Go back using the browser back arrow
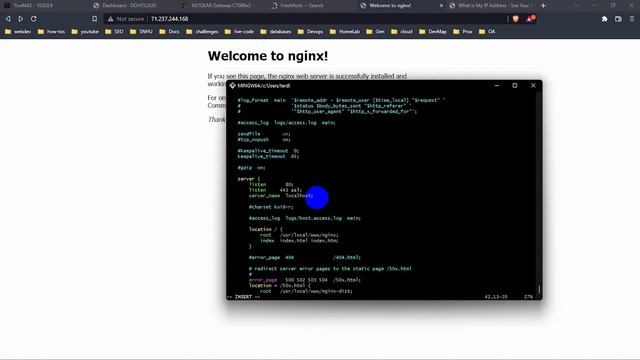 tap(8, 19)
